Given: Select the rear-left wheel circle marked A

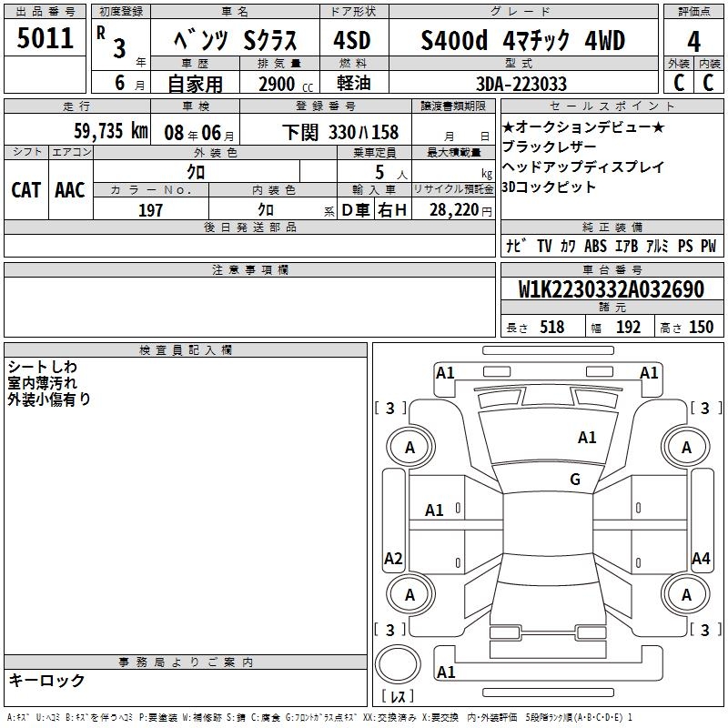Looking at the screenshot, I should click(x=409, y=595).
